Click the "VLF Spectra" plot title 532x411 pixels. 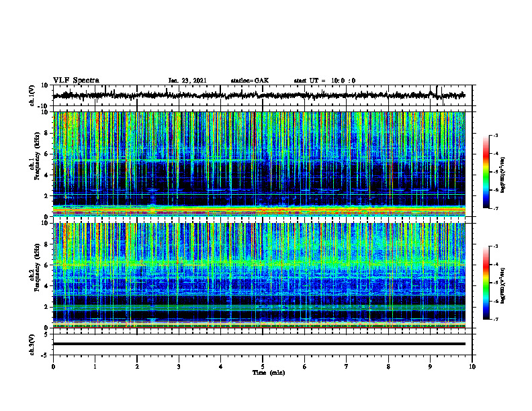click(x=76, y=81)
